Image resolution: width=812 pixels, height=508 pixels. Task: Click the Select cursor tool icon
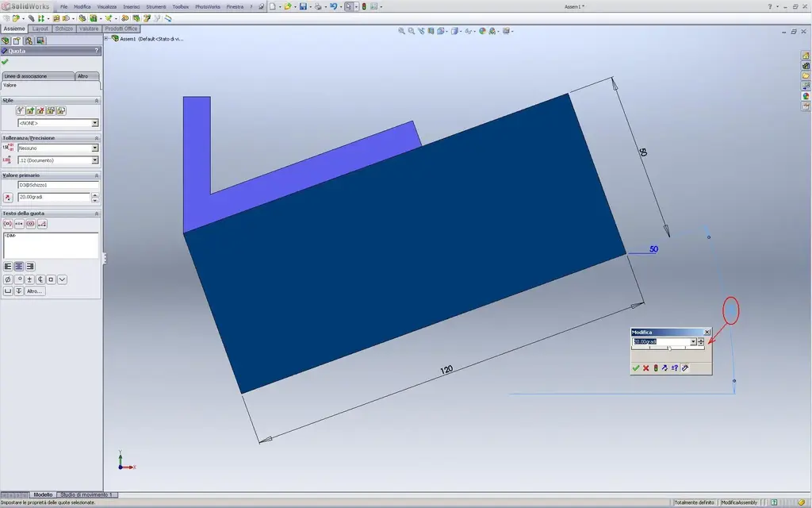(349, 6)
